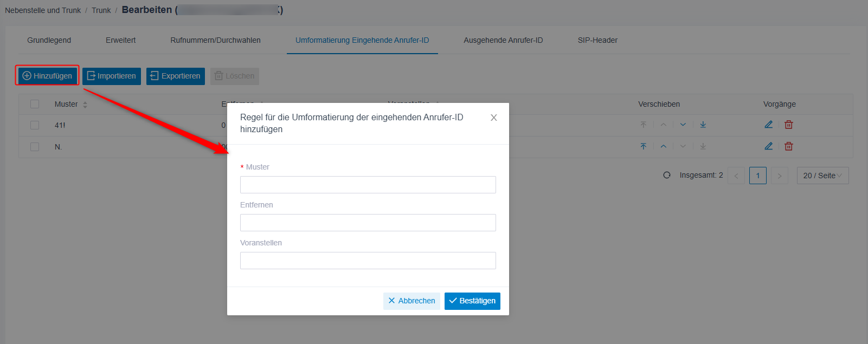Move the 41! rule to bottom

tap(703, 125)
